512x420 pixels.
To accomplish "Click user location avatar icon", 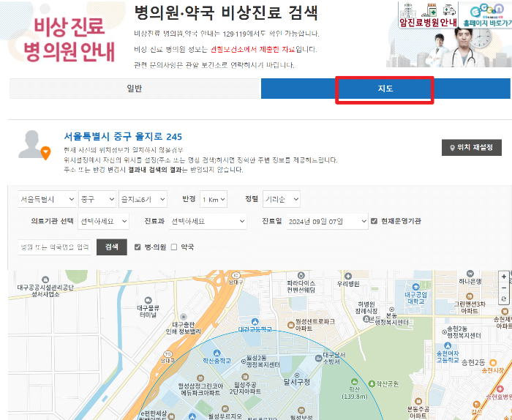I will (34, 145).
